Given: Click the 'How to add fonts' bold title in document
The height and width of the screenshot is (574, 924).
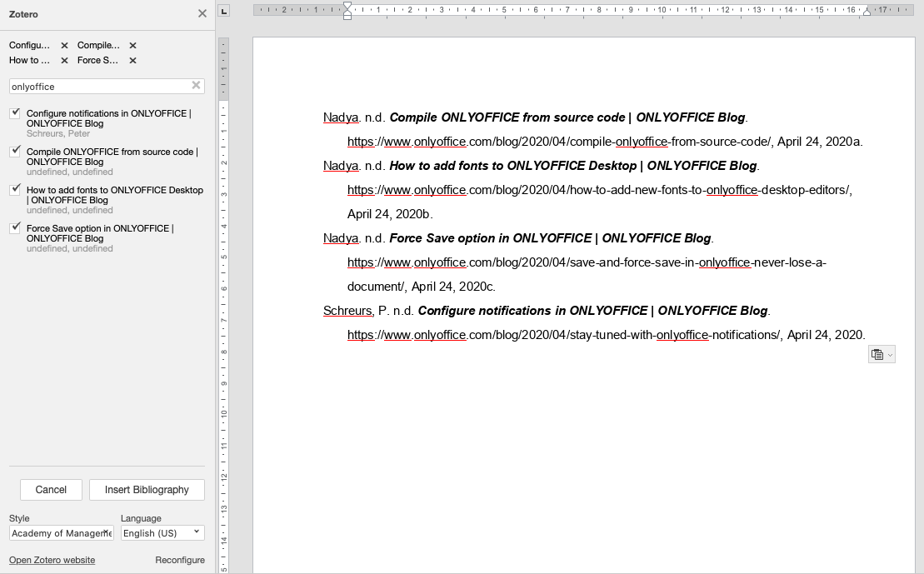Looking at the screenshot, I should [572, 166].
